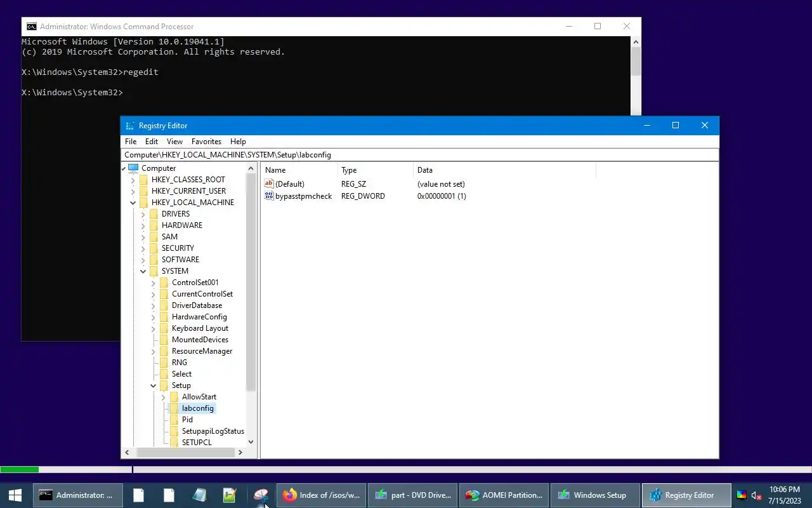Select the HardwareConfig key label
Viewport: 812px width, 508px height.
(199, 317)
